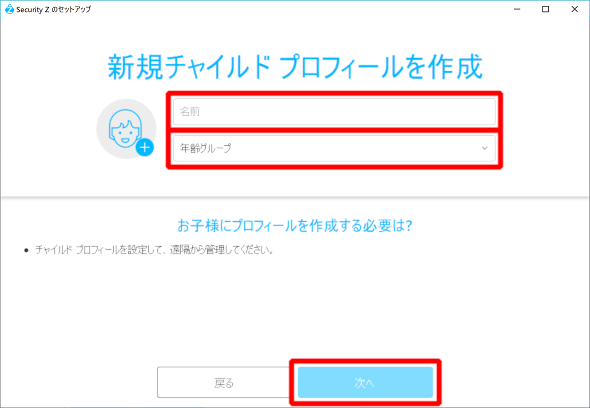Viewport: 590px width, 408px height.
Task: Click the Security Z のセットアップ title text
Action: [x=53, y=9]
